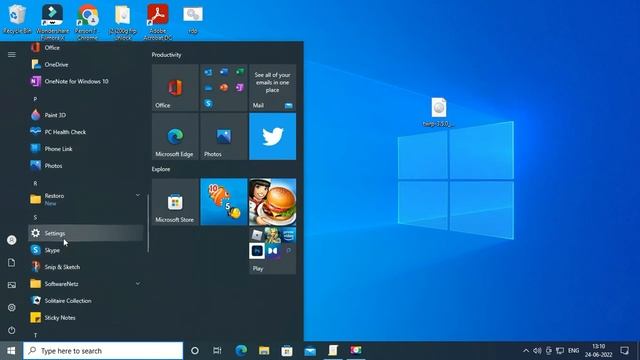This screenshot has width=640, height=360.
Task: Select the Adobe Acrobat DC desktop shortcut
Action: click(158, 22)
